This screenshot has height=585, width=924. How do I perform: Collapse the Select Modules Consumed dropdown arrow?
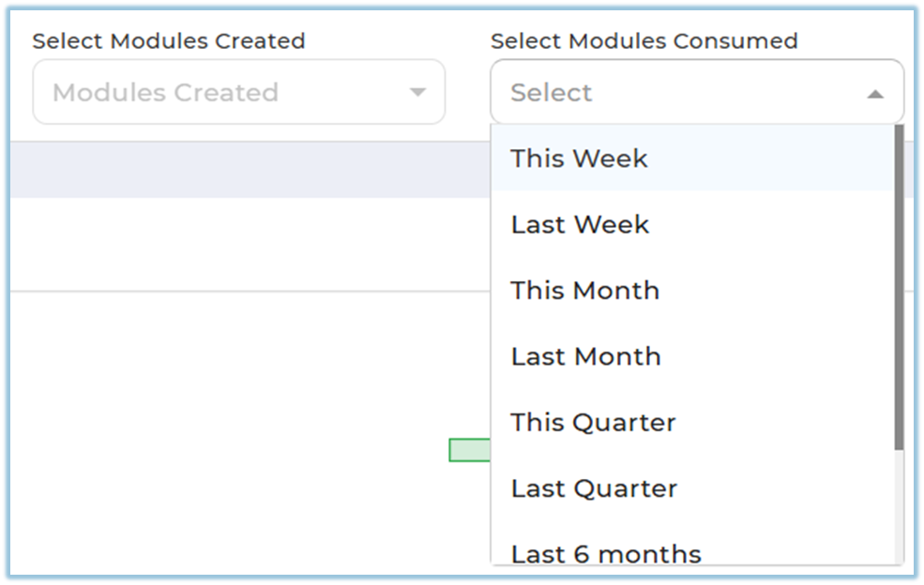(874, 94)
